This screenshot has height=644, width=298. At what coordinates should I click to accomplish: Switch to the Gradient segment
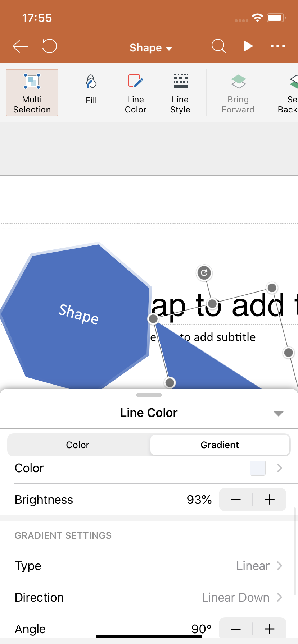220,445
